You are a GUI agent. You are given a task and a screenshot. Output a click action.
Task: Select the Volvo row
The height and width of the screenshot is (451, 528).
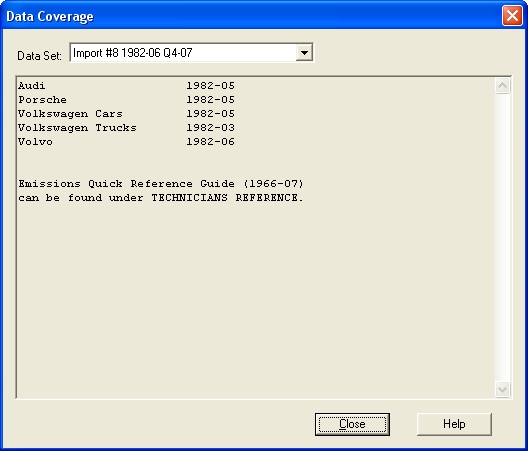pos(126,142)
